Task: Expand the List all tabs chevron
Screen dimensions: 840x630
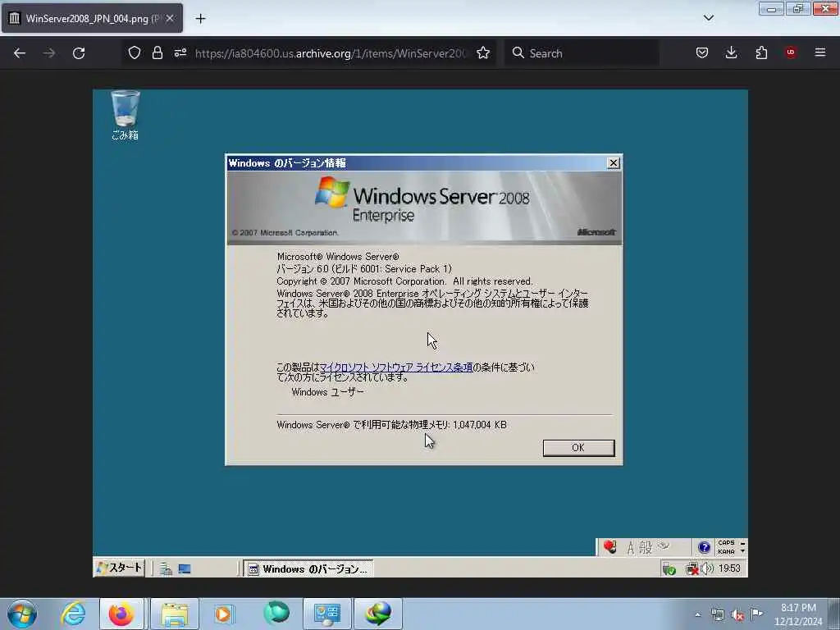Action: [x=709, y=18]
